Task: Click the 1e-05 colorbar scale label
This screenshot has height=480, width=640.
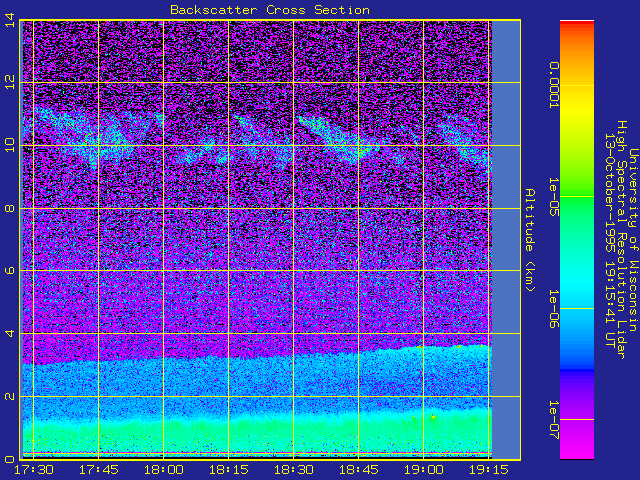Action: [553, 197]
